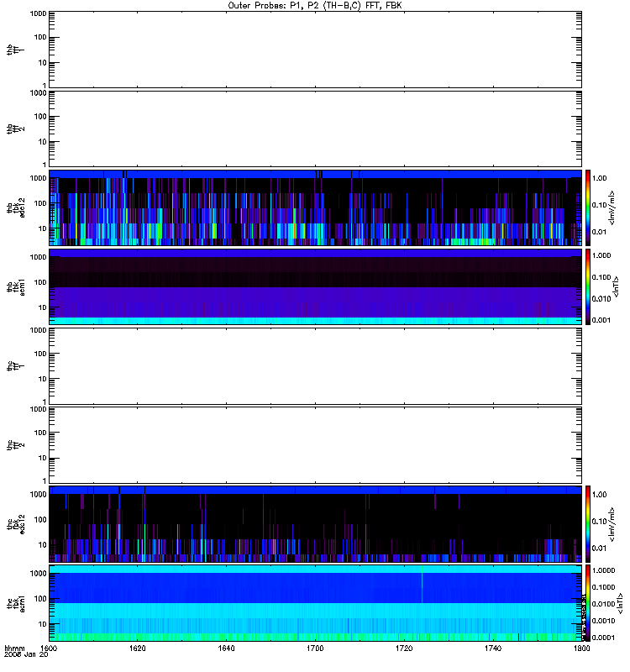Click the "0.100" tick on thb scm1 color bar
The height and width of the screenshot is (672, 630).
click(x=601, y=277)
